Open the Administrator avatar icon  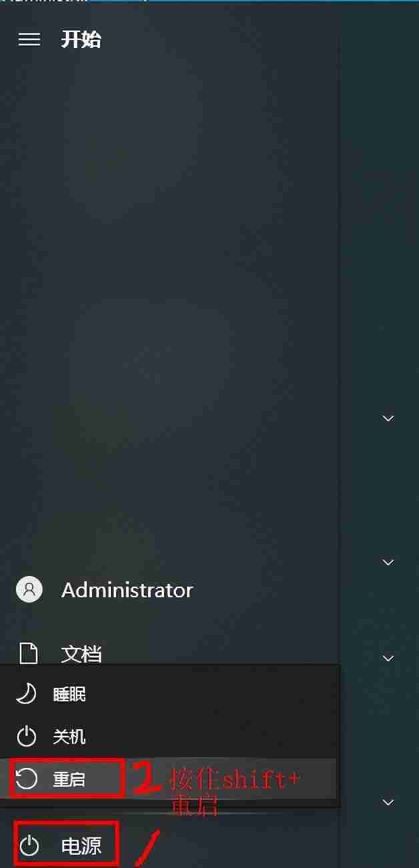coord(29,589)
